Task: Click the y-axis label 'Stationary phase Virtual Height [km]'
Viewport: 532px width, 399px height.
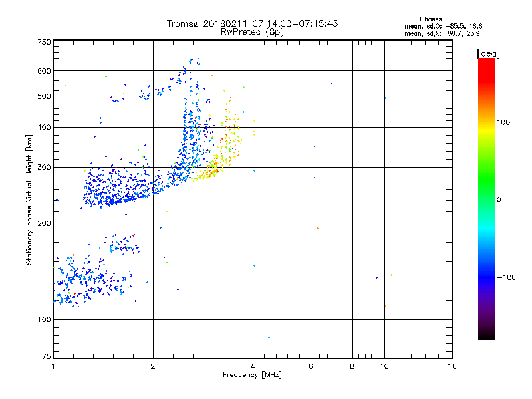Action: tap(29, 199)
